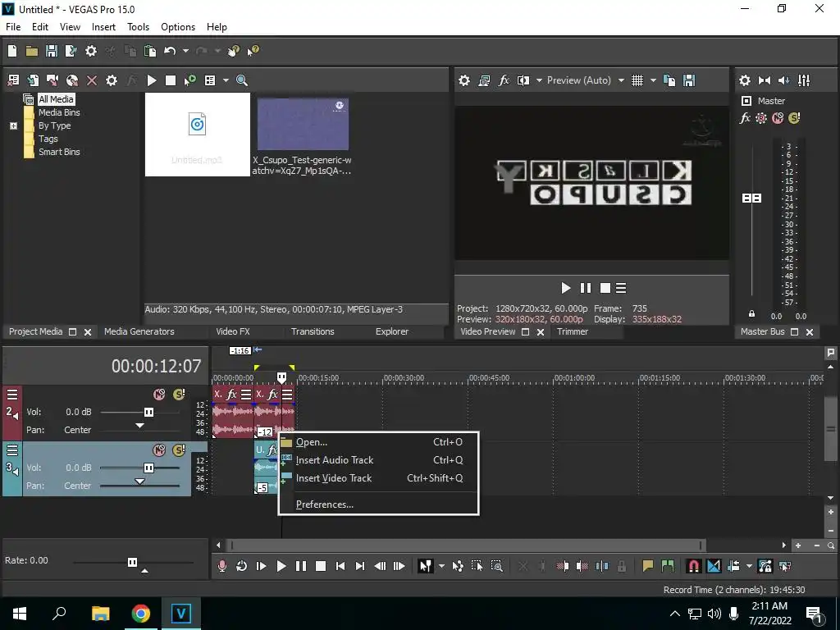Toggle Lock Envelopes to Events button
Viewport: 840px width, 630px height.
tap(765, 566)
